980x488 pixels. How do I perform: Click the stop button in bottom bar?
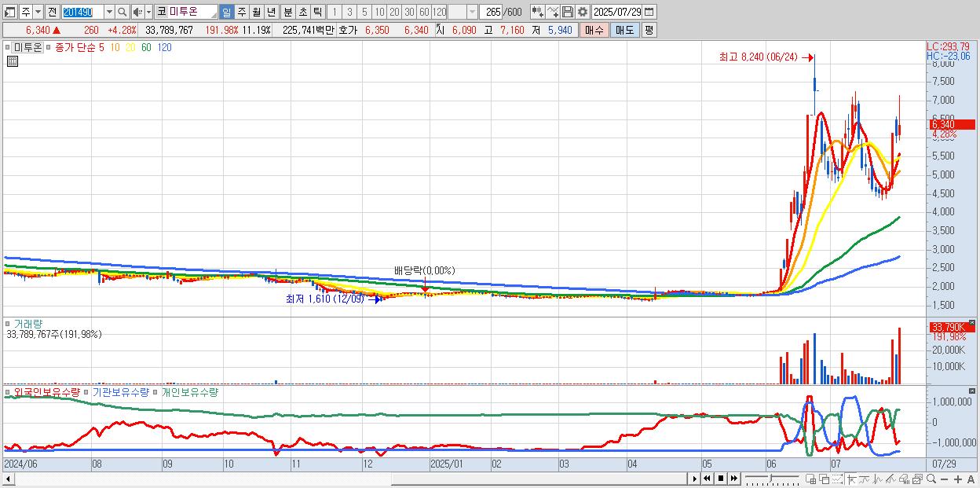pos(720,479)
